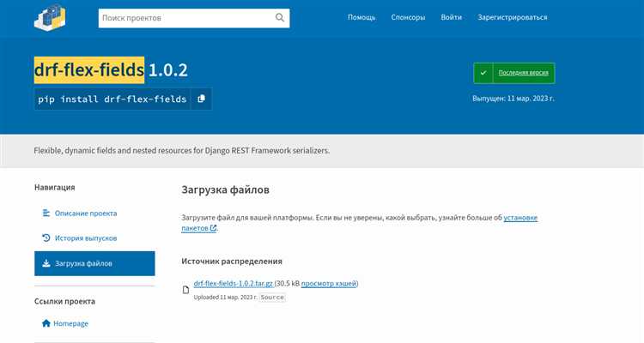
Task: Click the Источник распределения heading
Action: coord(232,262)
